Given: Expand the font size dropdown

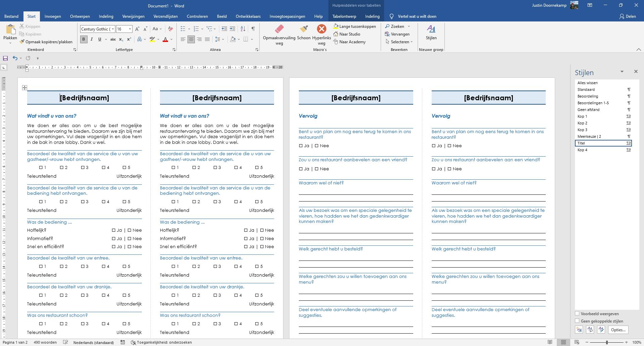Looking at the screenshot, I should 130,29.
